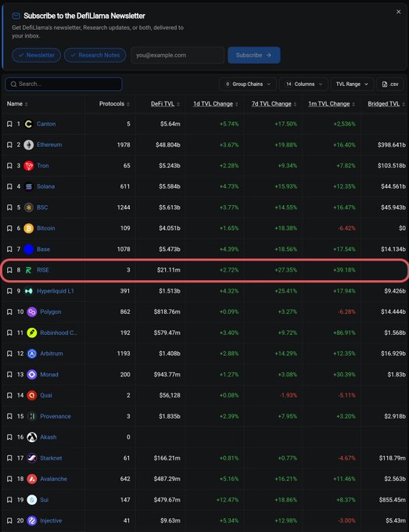The height and width of the screenshot is (532, 409).
Task: Open the Columns dropdown
Action: [x=303, y=84]
